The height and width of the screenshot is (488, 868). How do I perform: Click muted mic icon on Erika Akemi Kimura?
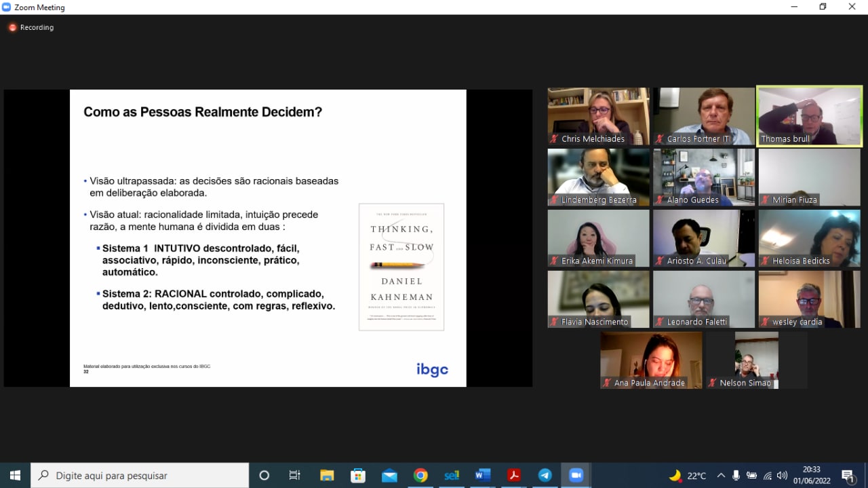[x=555, y=261]
